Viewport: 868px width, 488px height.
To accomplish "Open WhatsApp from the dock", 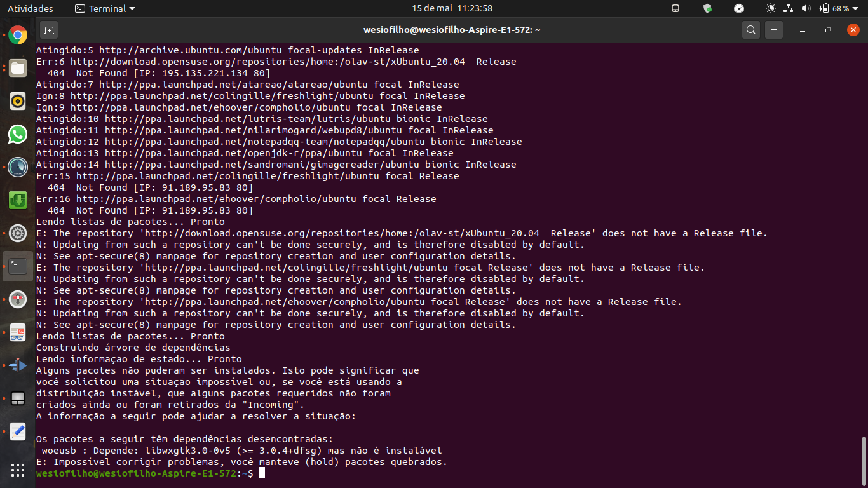I will [18, 134].
